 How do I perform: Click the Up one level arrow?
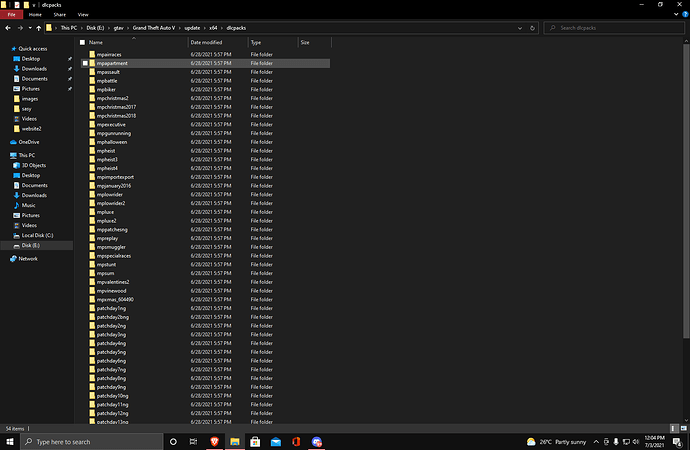coord(37,28)
